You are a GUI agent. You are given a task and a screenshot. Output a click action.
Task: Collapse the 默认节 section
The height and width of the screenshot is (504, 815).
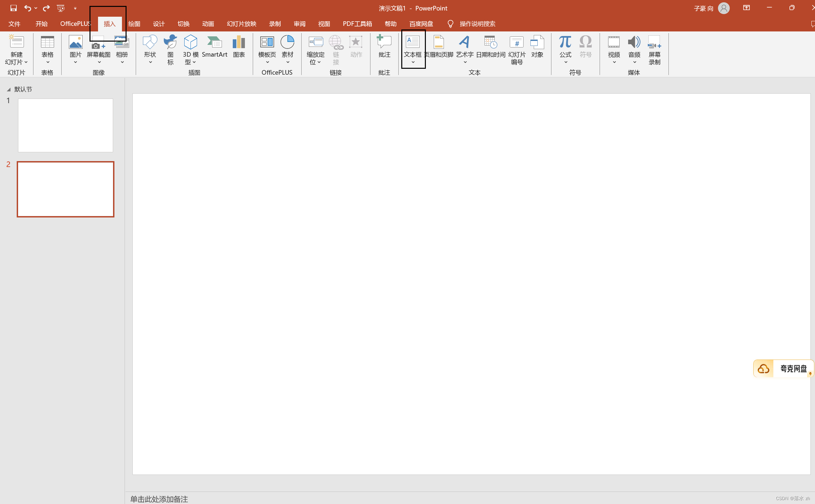(x=9, y=89)
